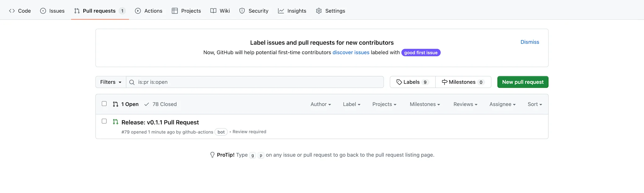The image size is (644, 193).
Task: Open the Labels page button
Action: [x=413, y=82]
